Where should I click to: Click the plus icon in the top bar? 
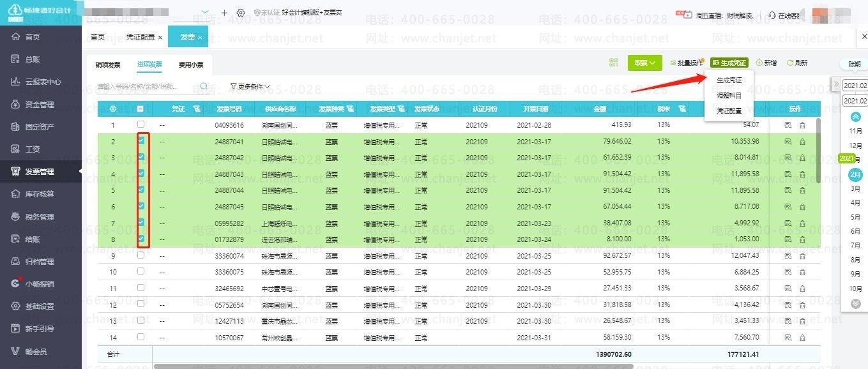224,13
